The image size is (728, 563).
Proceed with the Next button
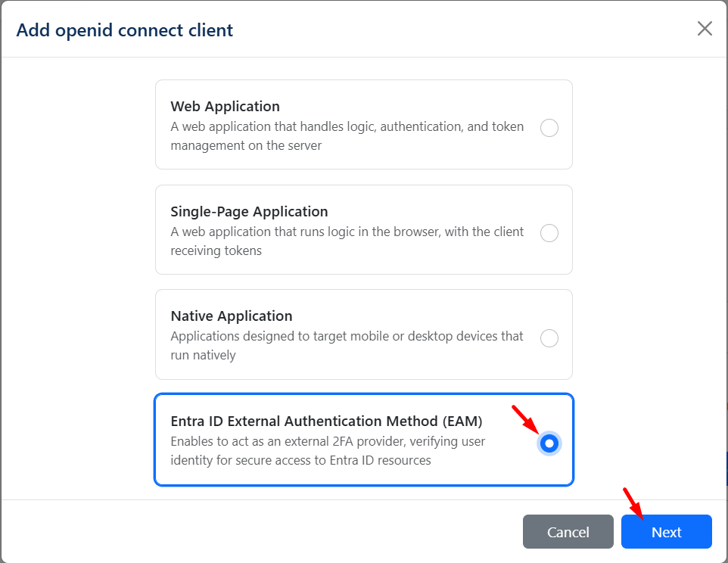[x=666, y=532]
